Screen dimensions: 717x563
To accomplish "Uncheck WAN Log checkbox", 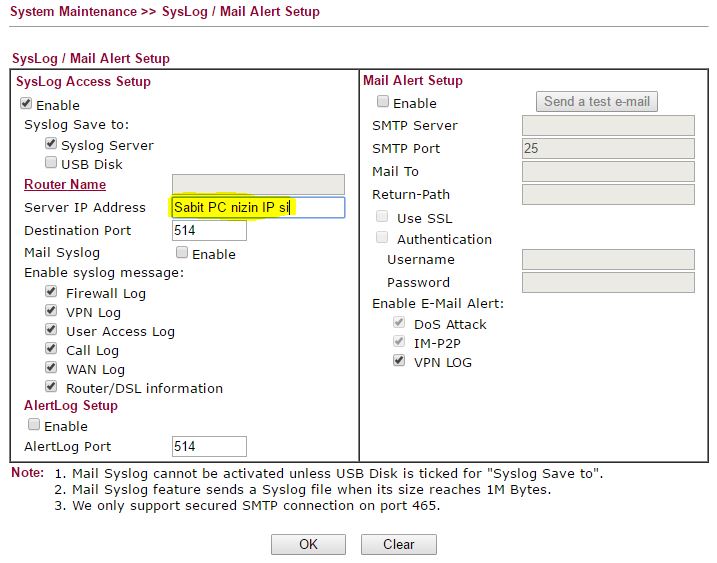I will (x=51, y=368).
